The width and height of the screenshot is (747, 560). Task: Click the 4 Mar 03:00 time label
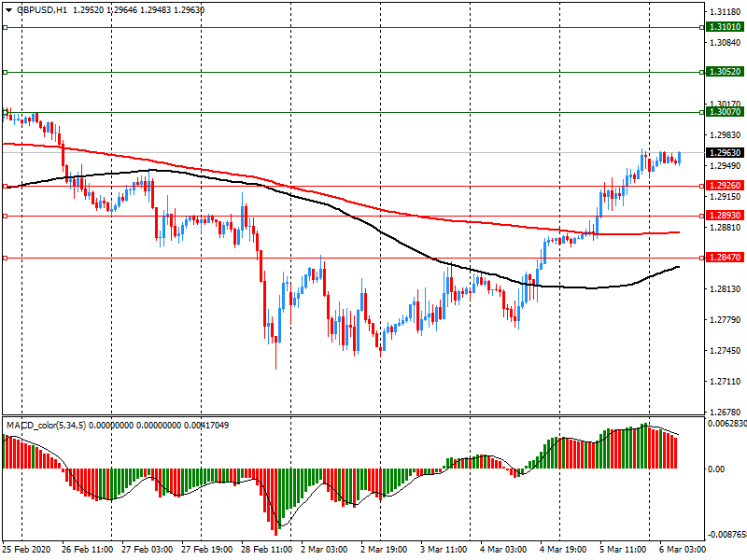click(503, 549)
